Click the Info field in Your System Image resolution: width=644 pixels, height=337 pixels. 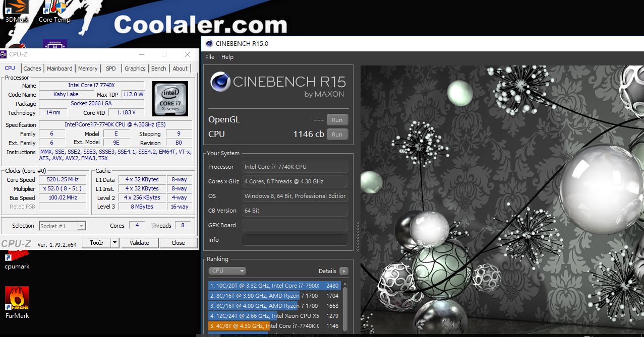[x=295, y=240]
